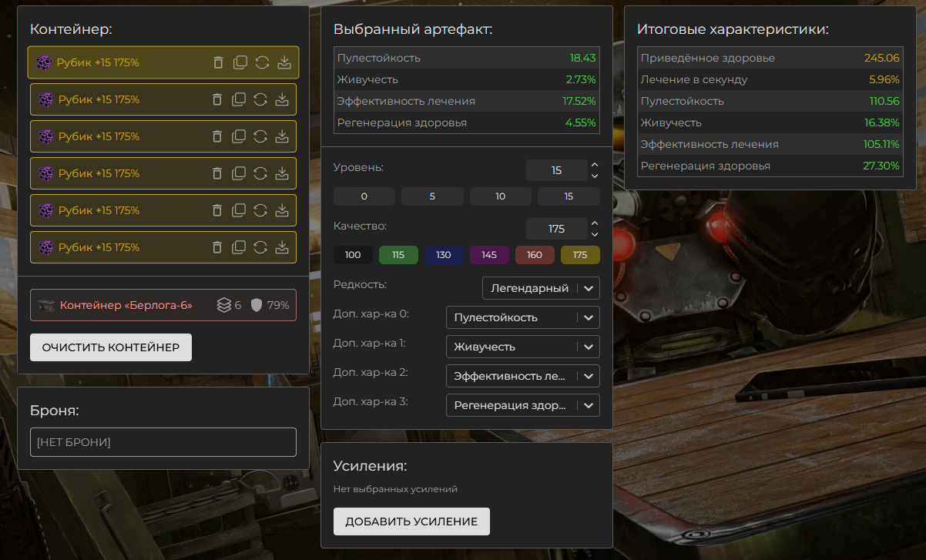The width and height of the screenshot is (926, 560).
Task: Click the 18.43 Пулестойкость artifact value
Action: pyautogui.click(x=583, y=58)
